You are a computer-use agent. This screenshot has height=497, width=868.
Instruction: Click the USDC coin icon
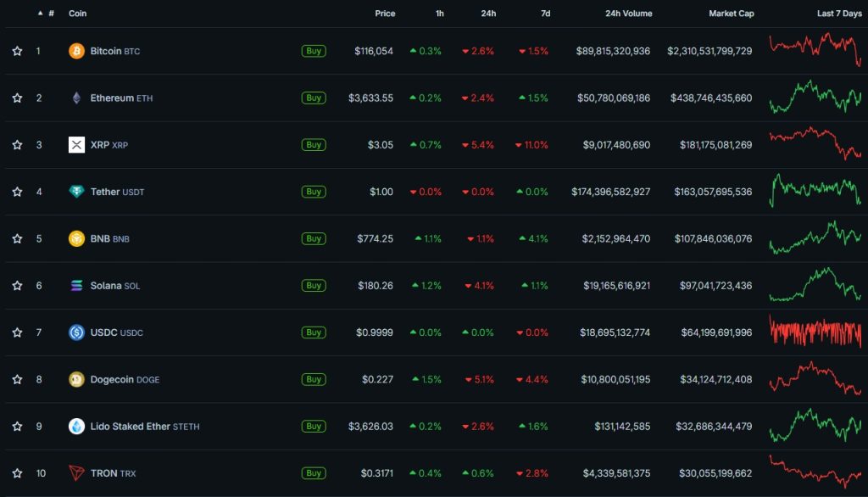[77, 332]
